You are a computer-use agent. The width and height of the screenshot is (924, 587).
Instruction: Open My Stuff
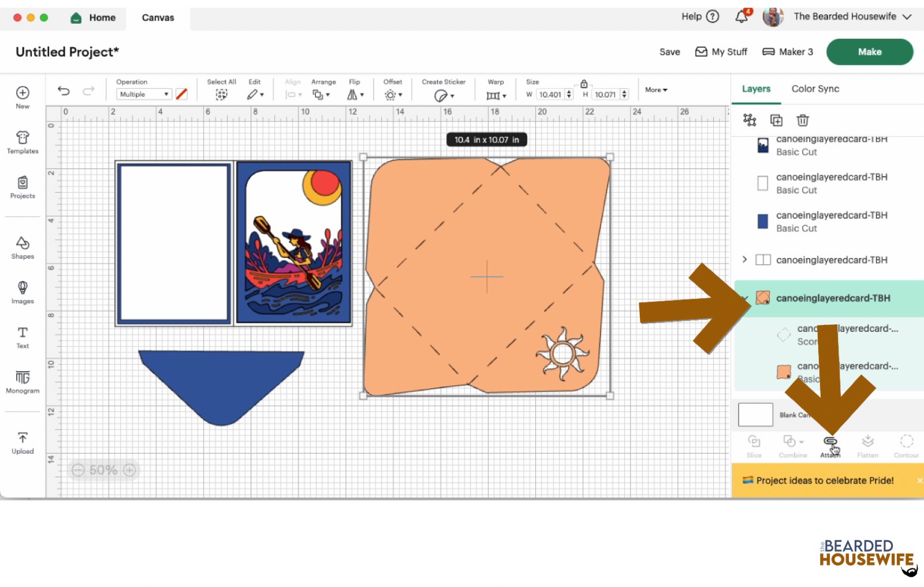tap(721, 52)
